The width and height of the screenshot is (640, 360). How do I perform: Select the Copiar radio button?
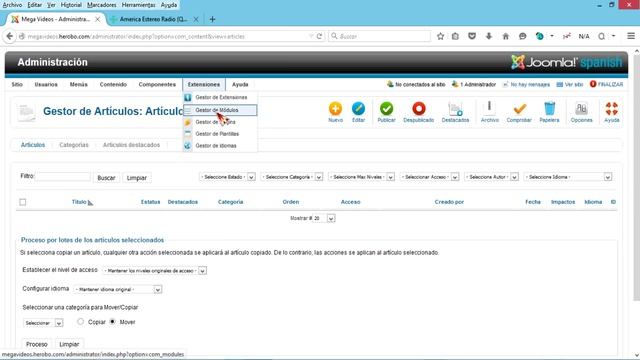[80, 322]
